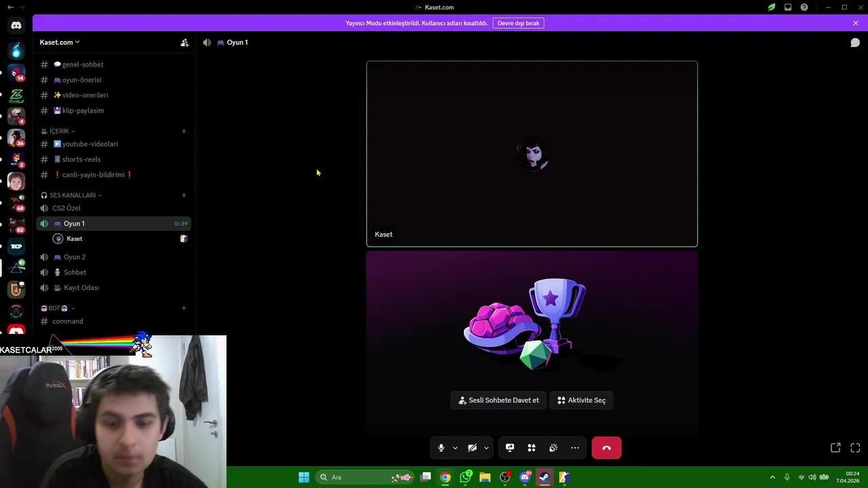Click green leaf icon in title bar
This screenshot has height=488, width=868.
coord(772,7)
